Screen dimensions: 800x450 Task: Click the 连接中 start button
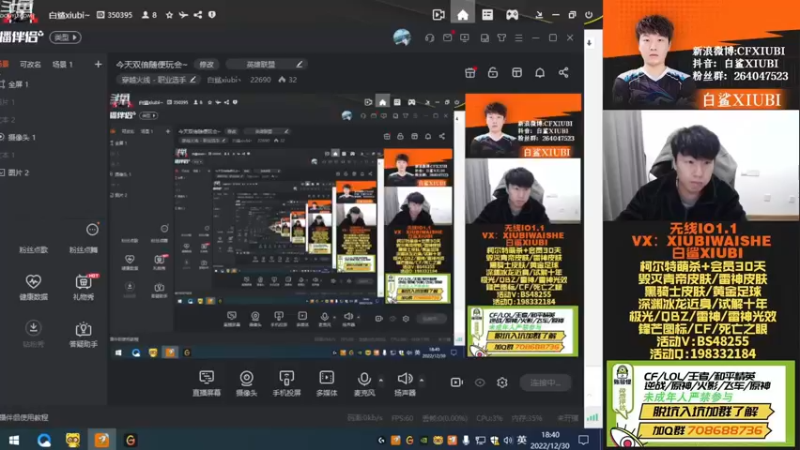pyautogui.click(x=545, y=383)
